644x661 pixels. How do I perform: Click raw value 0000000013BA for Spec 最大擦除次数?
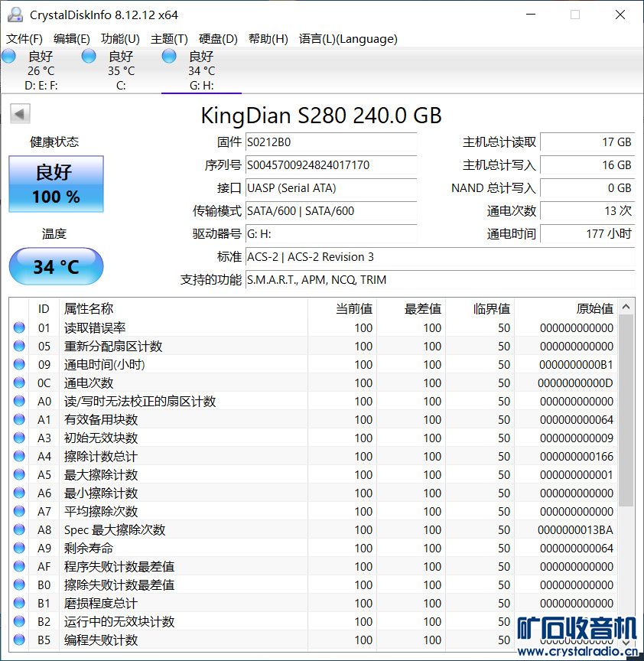(575, 530)
